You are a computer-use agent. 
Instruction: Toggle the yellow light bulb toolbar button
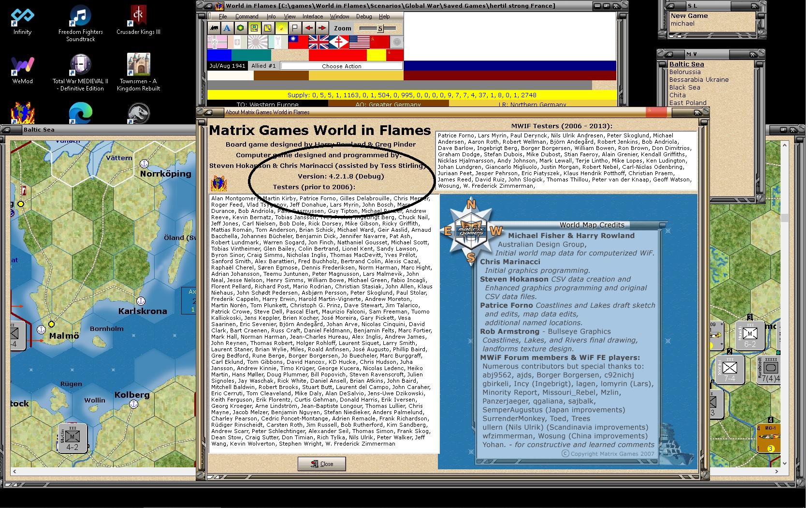click(281, 28)
